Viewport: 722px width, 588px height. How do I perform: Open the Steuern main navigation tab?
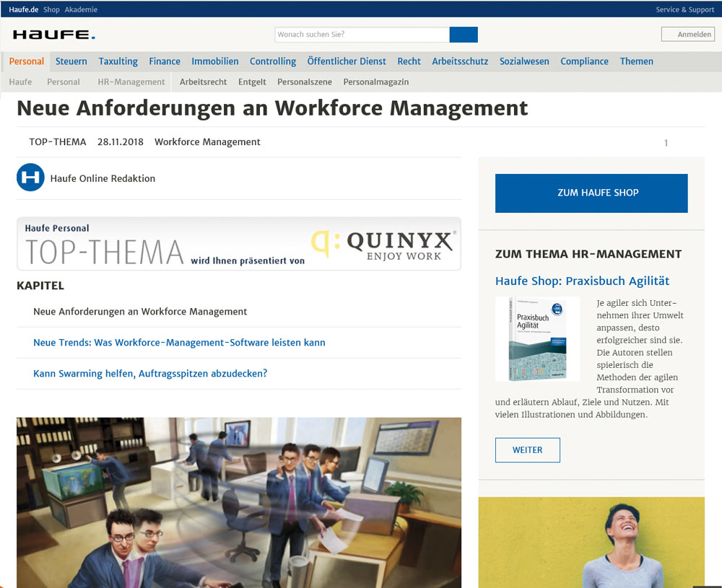(x=71, y=61)
